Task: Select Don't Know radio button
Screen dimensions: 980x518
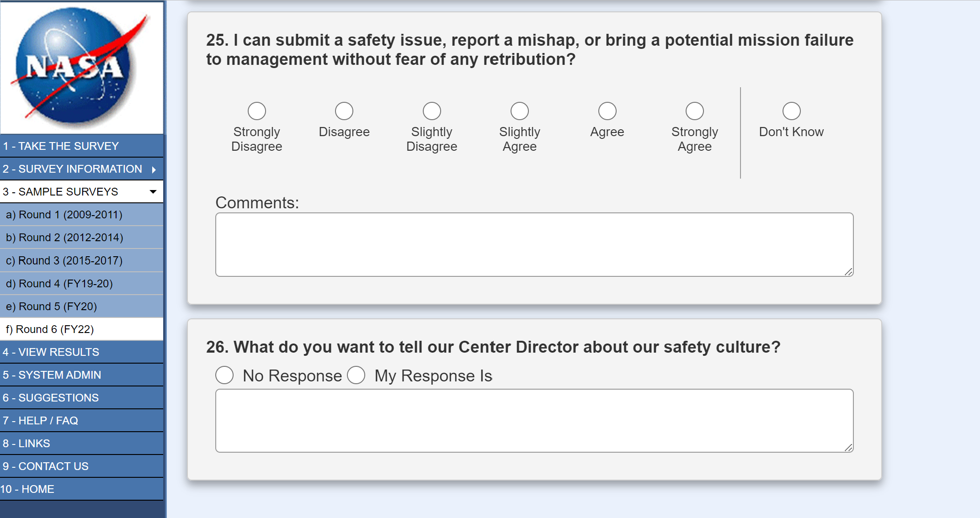Action: click(x=791, y=111)
